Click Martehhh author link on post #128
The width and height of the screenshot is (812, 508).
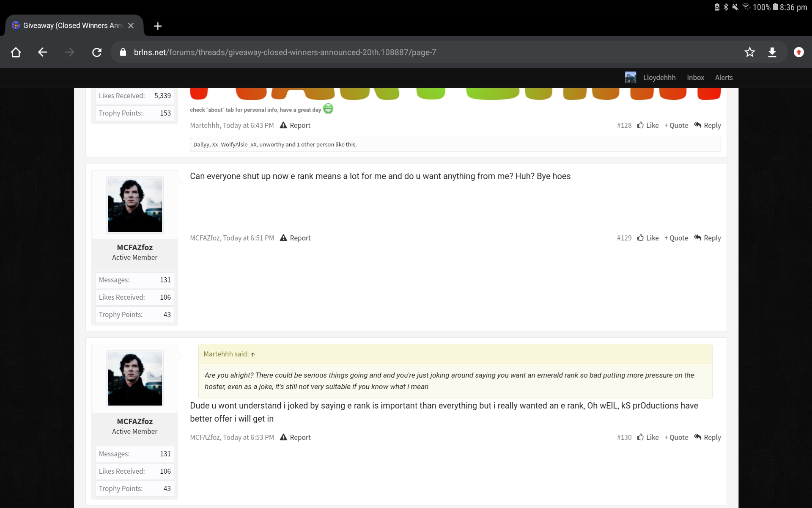[205, 125]
